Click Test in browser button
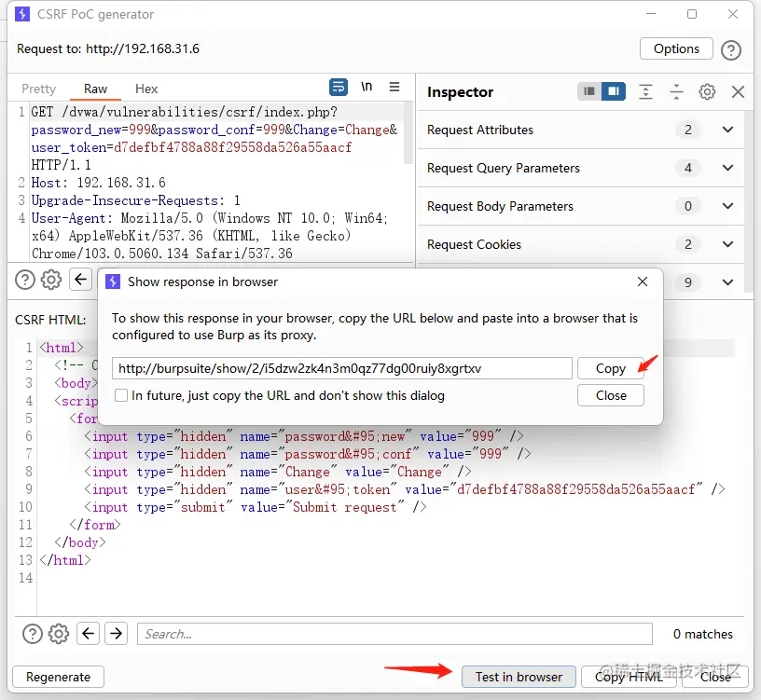Viewport: 761px width, 700px height. coord(519,677)
